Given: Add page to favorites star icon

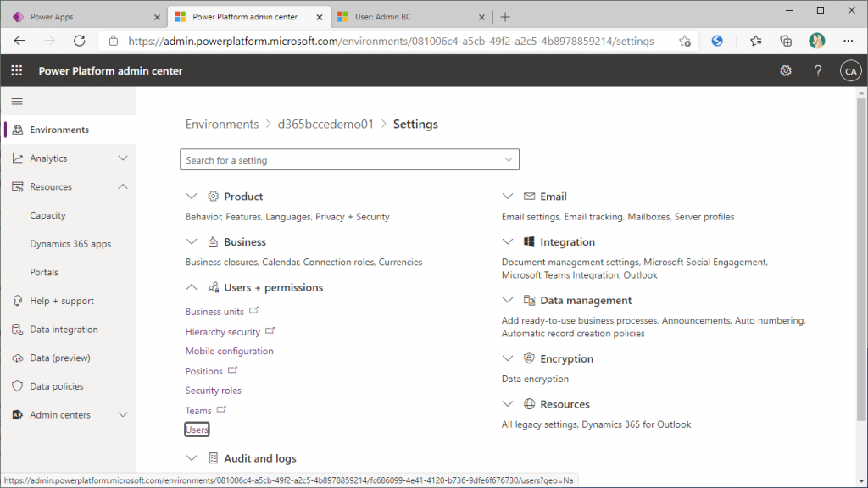Looking at the screenshot, I should (685, 41).
